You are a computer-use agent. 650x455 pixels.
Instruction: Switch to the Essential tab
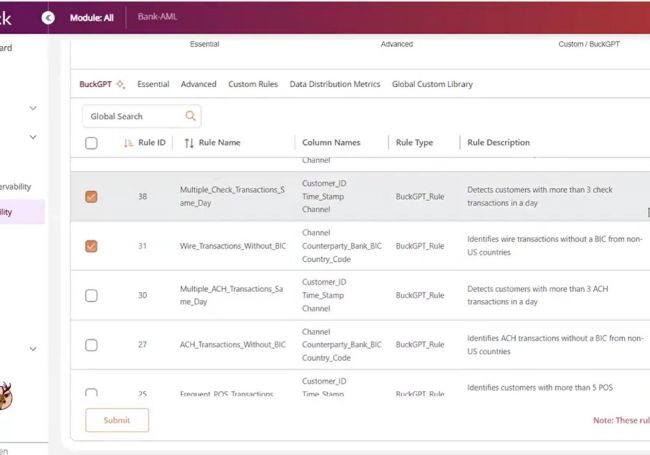click(x=153, y=84)
